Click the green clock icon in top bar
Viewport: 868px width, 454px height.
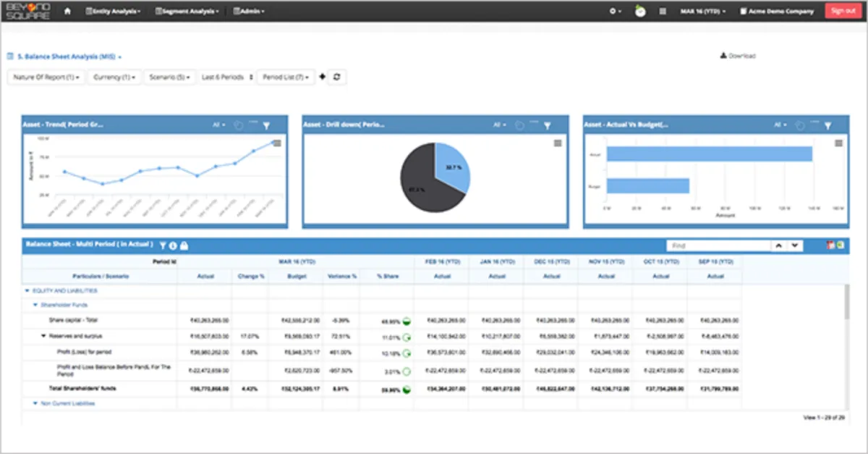640,11
